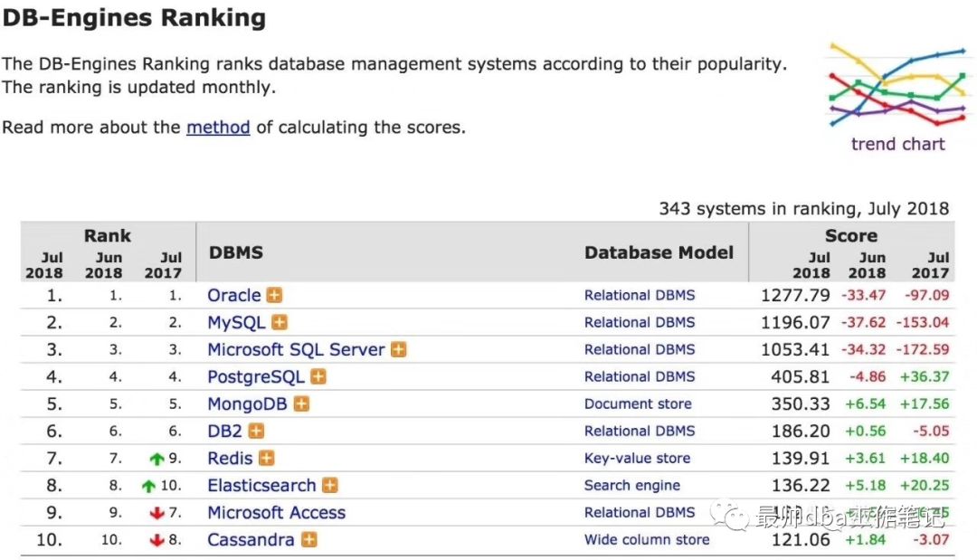Click the trend chart text link
Image resolution: width=977 pixels, height=560 pixels.
pyautogui.click(x=897, y=145)
